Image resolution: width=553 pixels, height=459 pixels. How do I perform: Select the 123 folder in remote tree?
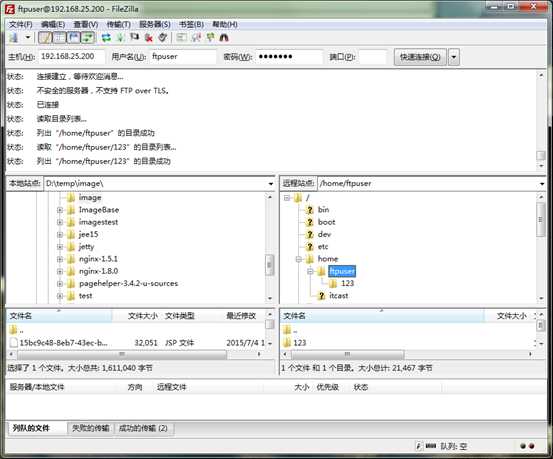347,283
